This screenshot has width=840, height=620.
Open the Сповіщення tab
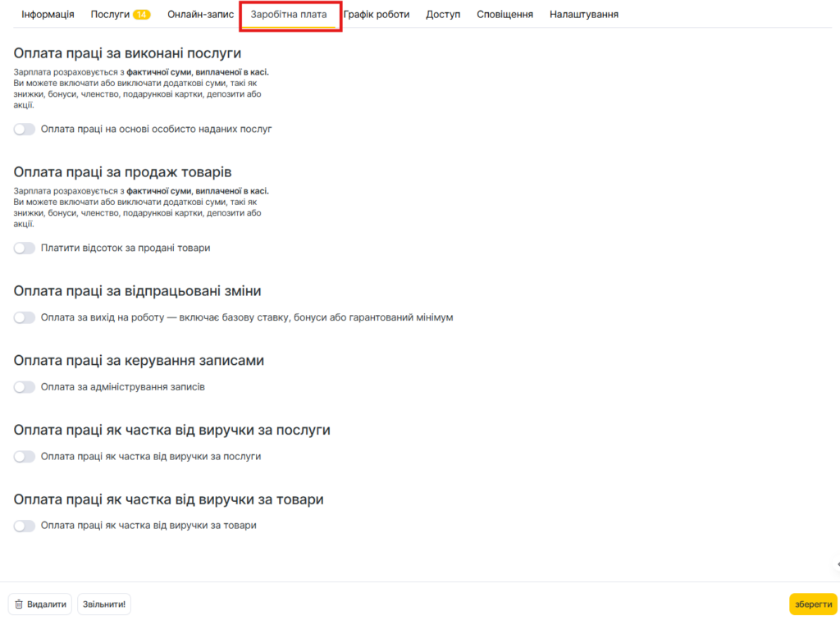coord(504,15)
